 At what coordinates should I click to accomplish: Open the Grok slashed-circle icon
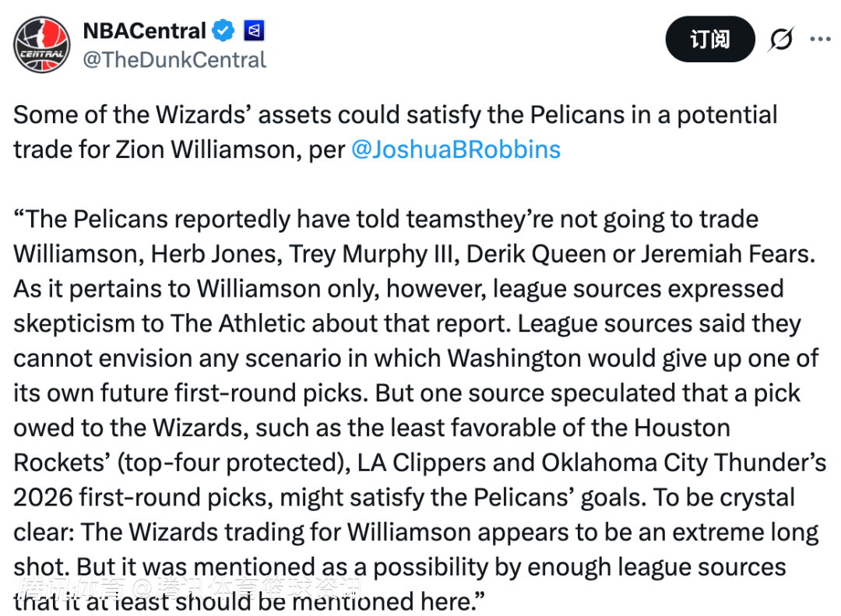pyautogui.click(x=780, y=39)
